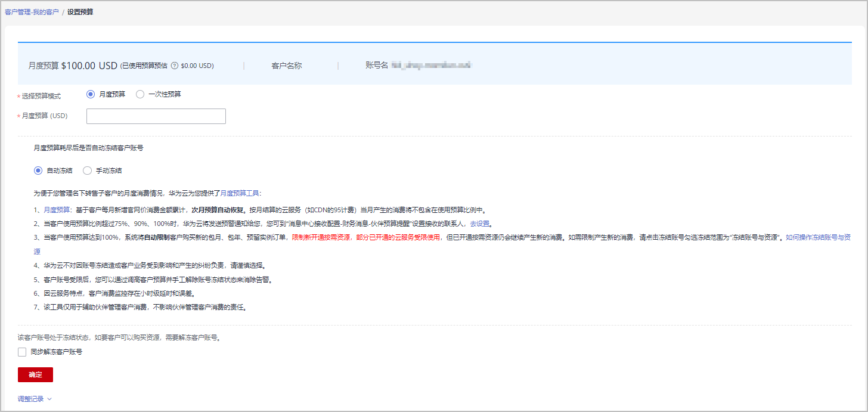Click the 客户名称 label in header

point(287,66)
